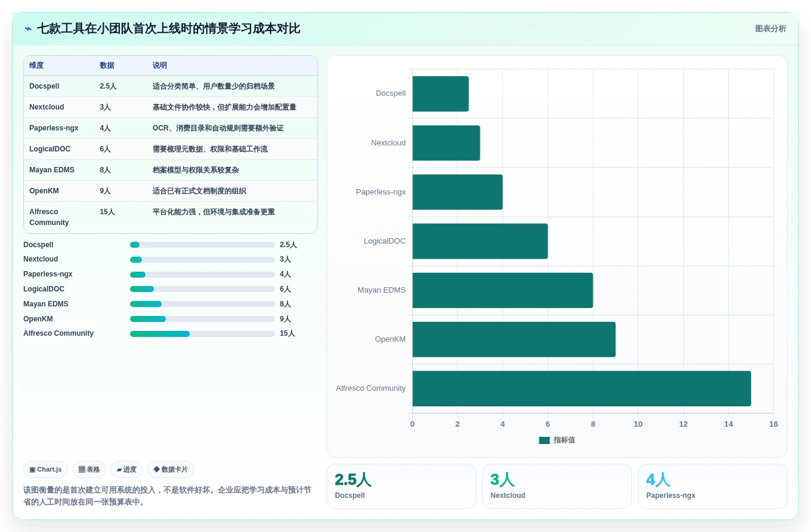The height and width of the screenshot is (532, 811).
Task: Click the Nextcloud table row name
Action: (47, 107)
